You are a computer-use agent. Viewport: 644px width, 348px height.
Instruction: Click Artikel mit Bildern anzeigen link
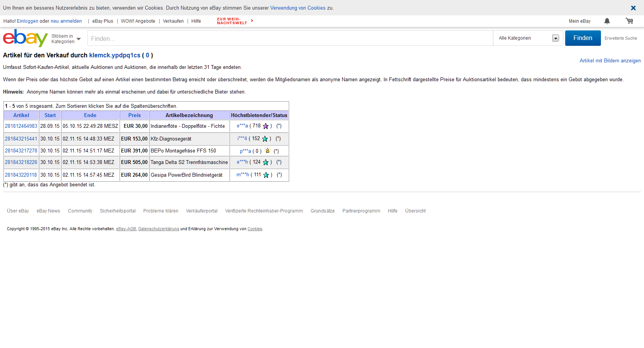point(610,61)
